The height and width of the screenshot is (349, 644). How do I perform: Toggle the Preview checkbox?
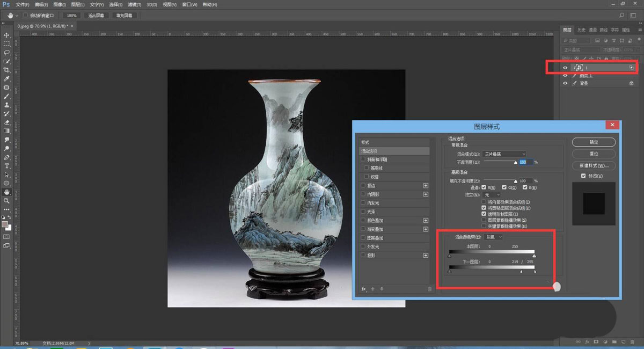click(583, 176)
